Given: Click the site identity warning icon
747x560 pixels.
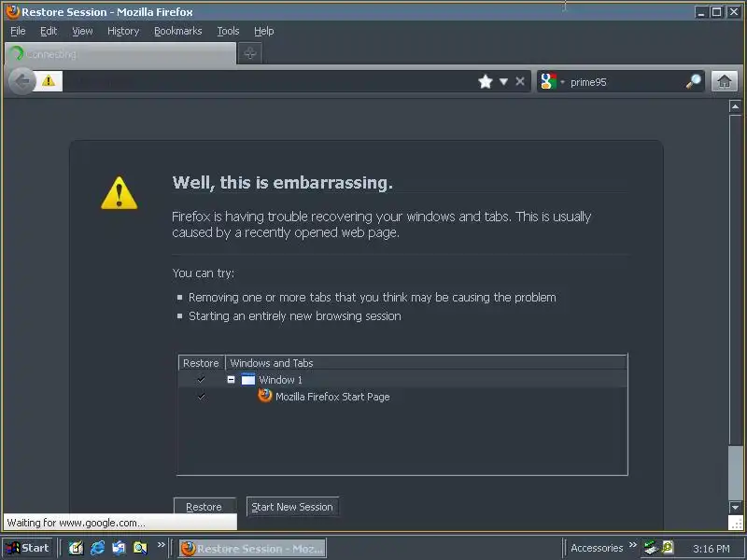Looking at the screenshot, I should click(49, 80).
